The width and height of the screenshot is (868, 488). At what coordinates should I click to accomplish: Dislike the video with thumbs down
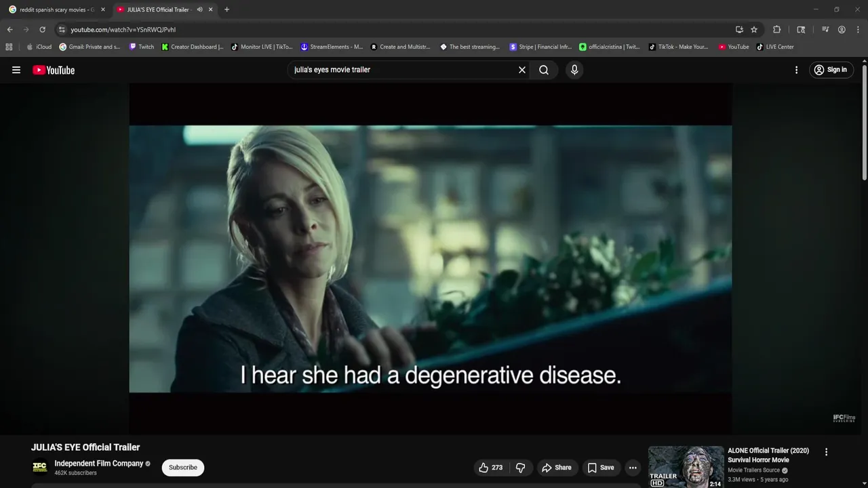click(x=520, y=468)
